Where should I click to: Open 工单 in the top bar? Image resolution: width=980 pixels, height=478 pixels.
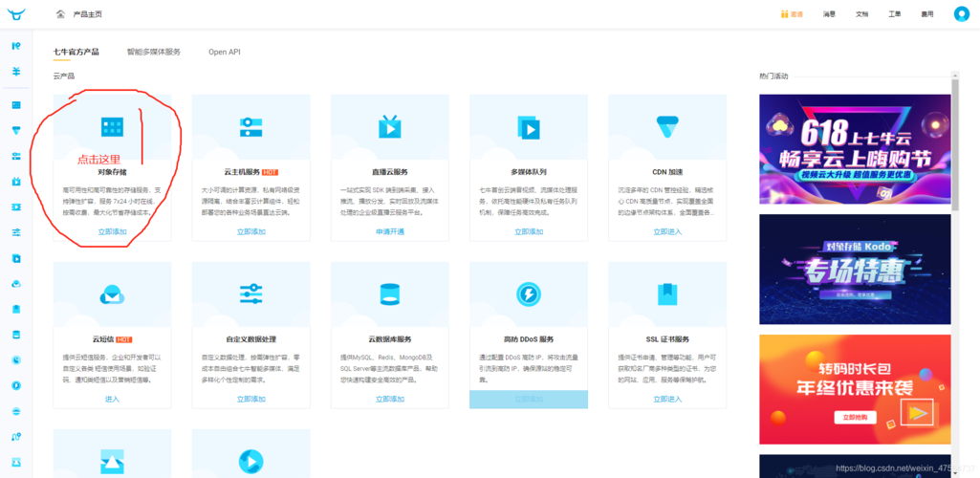[x=894, y=13]
